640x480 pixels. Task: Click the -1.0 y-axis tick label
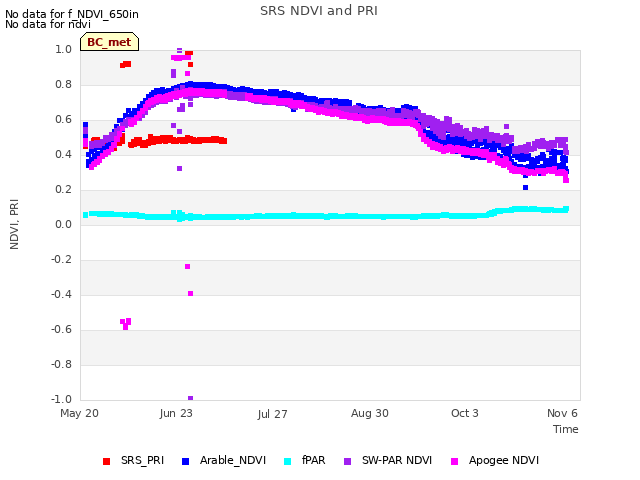pyautogui.click(x=62, y=399)
